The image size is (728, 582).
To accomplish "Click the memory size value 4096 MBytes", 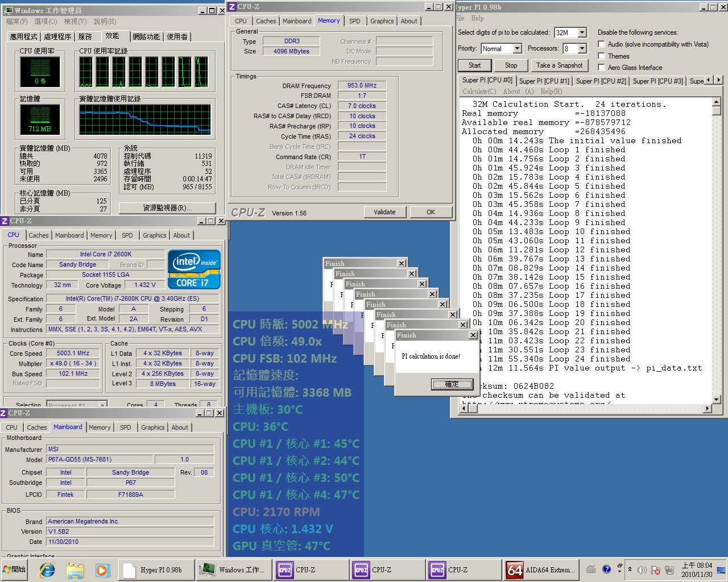I will (x=291, y=51).
